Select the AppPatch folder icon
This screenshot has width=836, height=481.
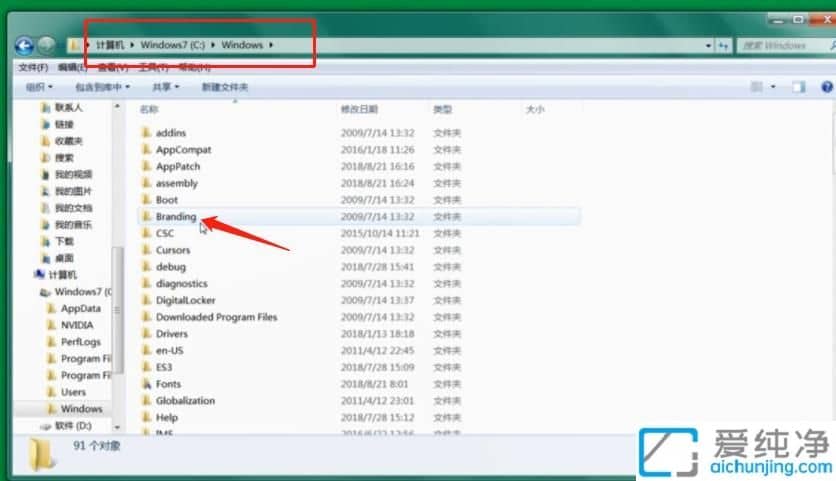point(147,166)
